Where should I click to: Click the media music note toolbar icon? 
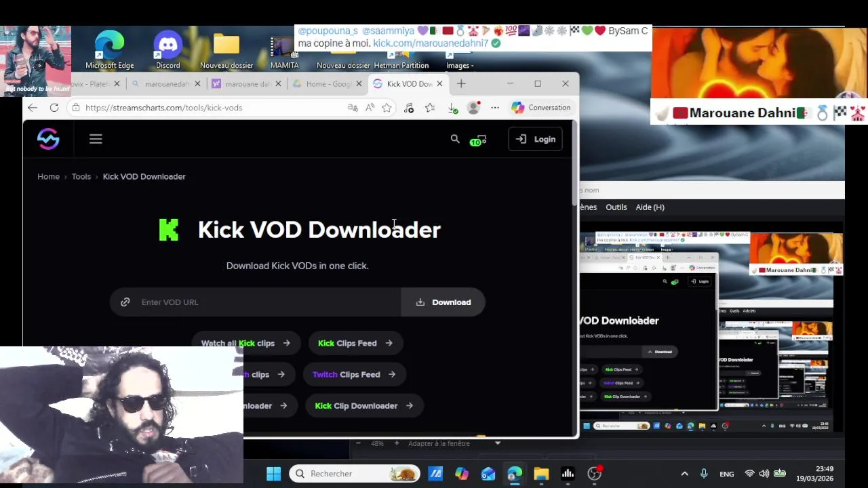408,108
